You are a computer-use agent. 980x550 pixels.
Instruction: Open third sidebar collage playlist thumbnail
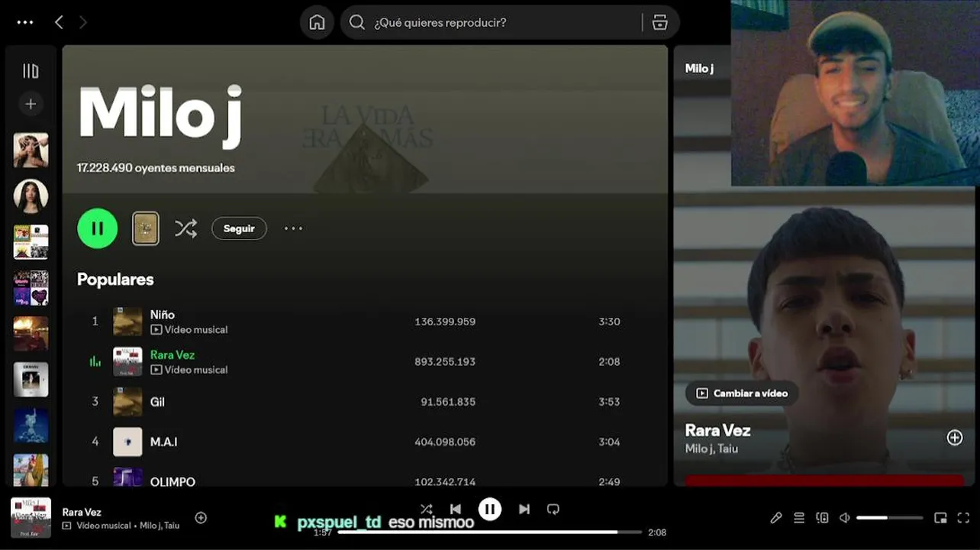(x=31, y=242)
